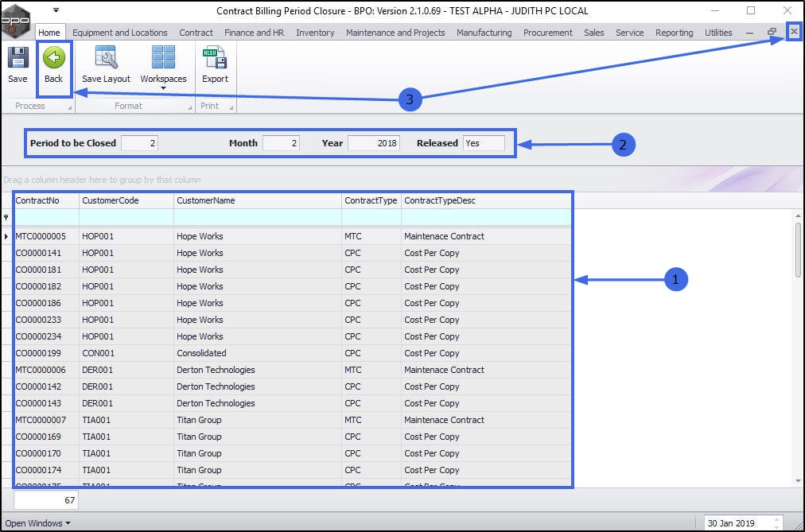The width and height of the screenshot is (805, 532).
Task: Click the CustomerCode filter row cell
Action: click(x=126, y=218)
